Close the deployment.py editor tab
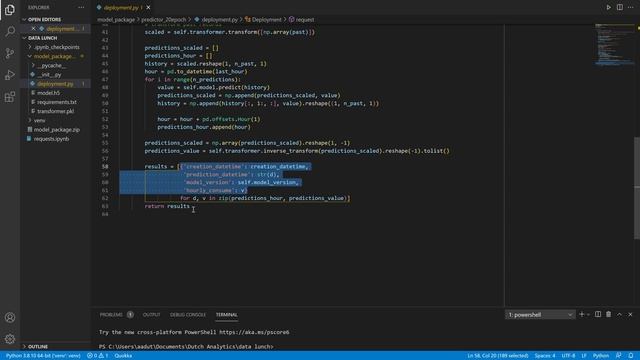The image size is (640, 360). [x=148, y=7]
